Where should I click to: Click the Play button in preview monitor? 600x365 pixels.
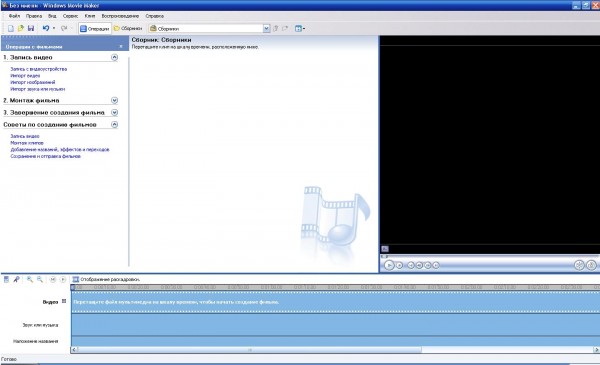point(389,265)
